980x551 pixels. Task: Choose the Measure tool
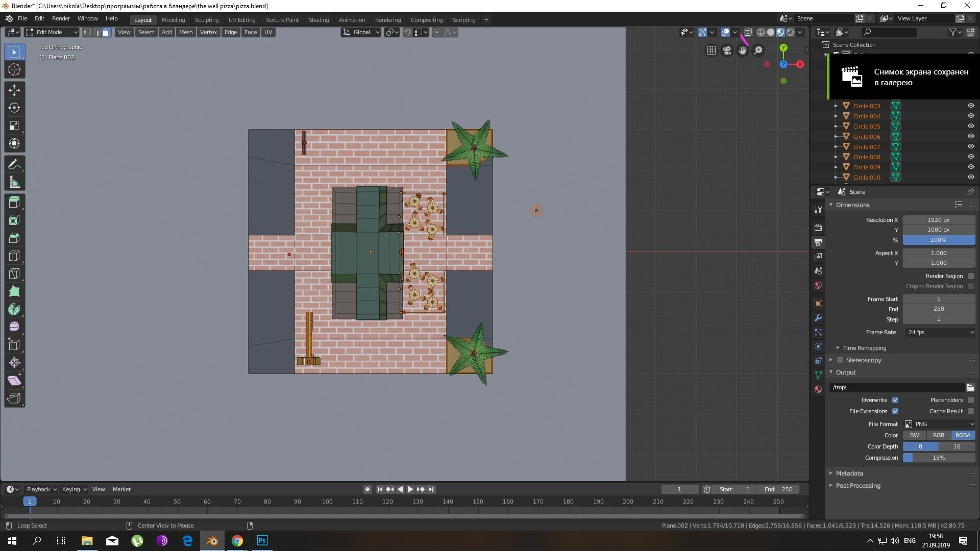click(14, 183)
